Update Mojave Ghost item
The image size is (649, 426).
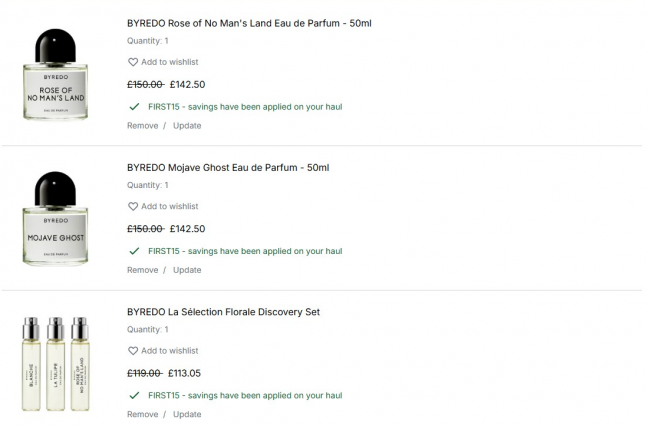point(187,270)
